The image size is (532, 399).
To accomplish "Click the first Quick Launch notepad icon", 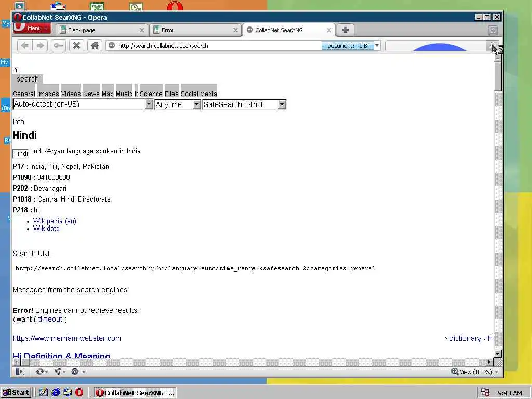I will (44, 393).
